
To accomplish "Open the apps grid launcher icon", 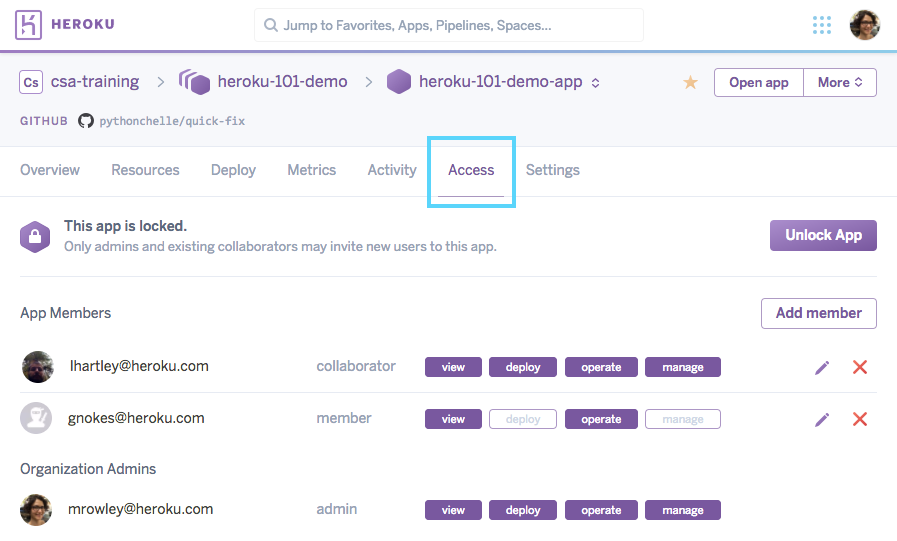I will tap(821, 25).
